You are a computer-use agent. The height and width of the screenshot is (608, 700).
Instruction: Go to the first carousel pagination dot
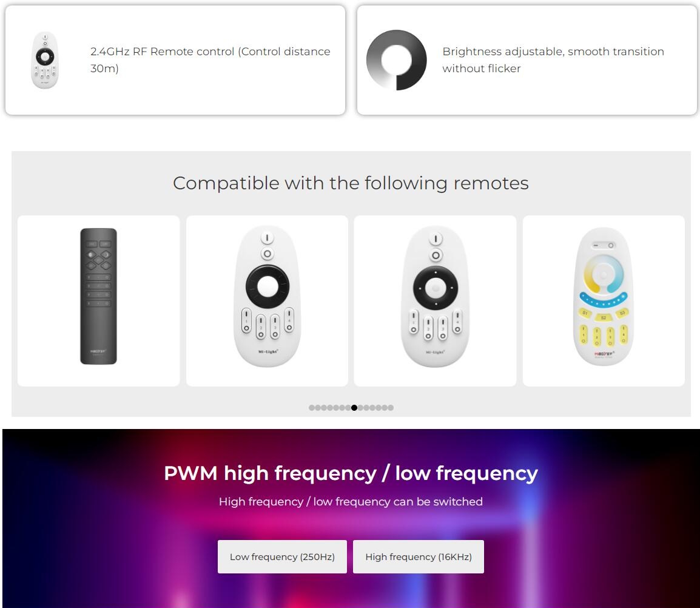[312, 407]
